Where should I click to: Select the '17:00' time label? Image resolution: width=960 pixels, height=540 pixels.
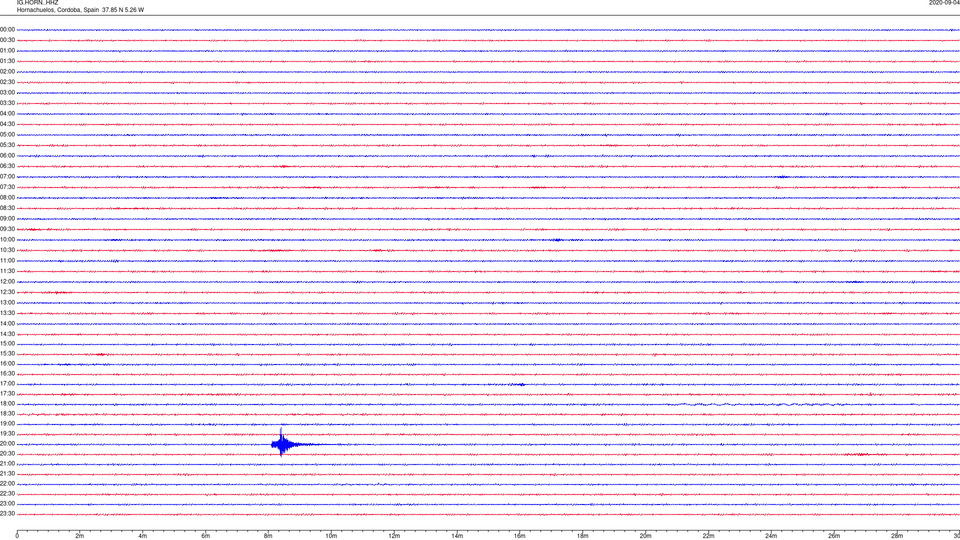(7, 384)
